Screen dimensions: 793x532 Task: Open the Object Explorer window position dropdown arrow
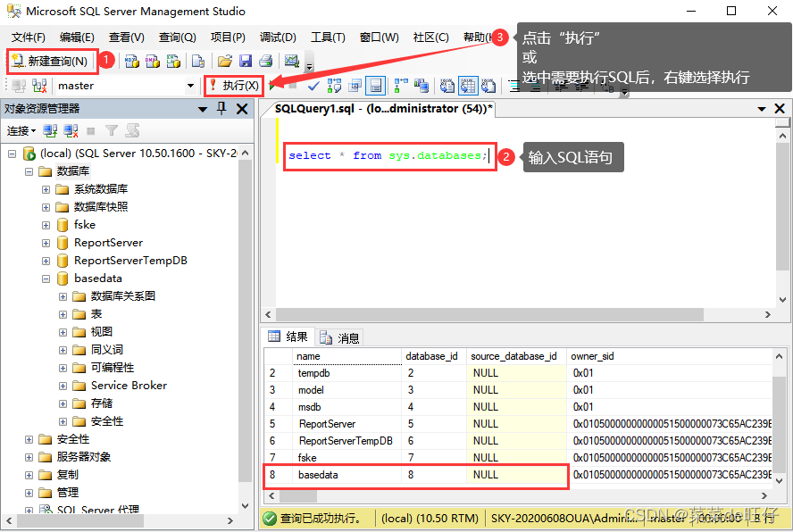pyautogui.click(x=203, y=109)
